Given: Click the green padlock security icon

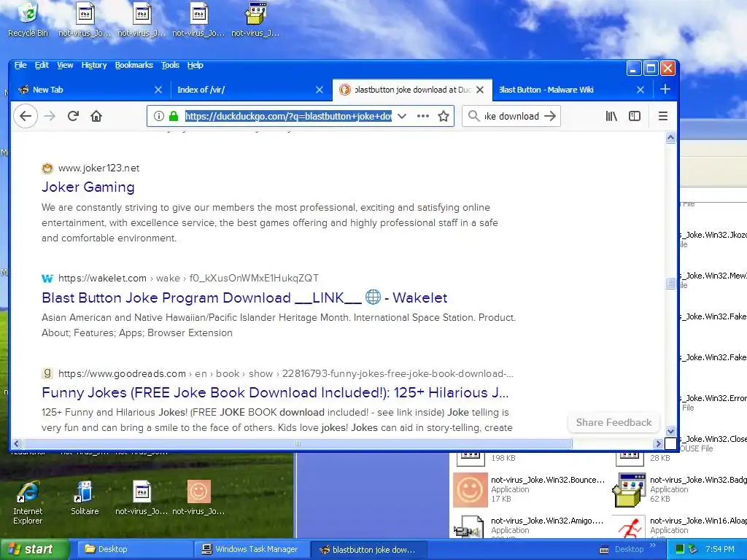Looking at the screenshot, I should point(174,116).
